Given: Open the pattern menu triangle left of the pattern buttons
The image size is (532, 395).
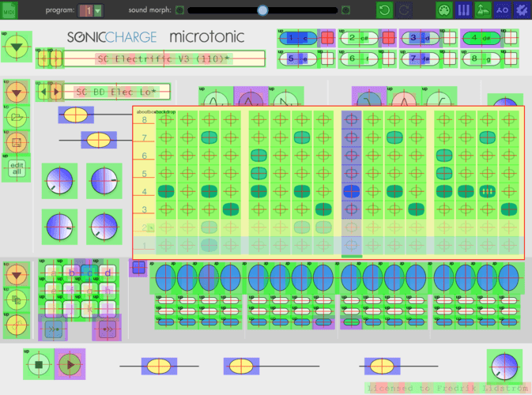Looking at the screenshot, I should tap(17, 275).
